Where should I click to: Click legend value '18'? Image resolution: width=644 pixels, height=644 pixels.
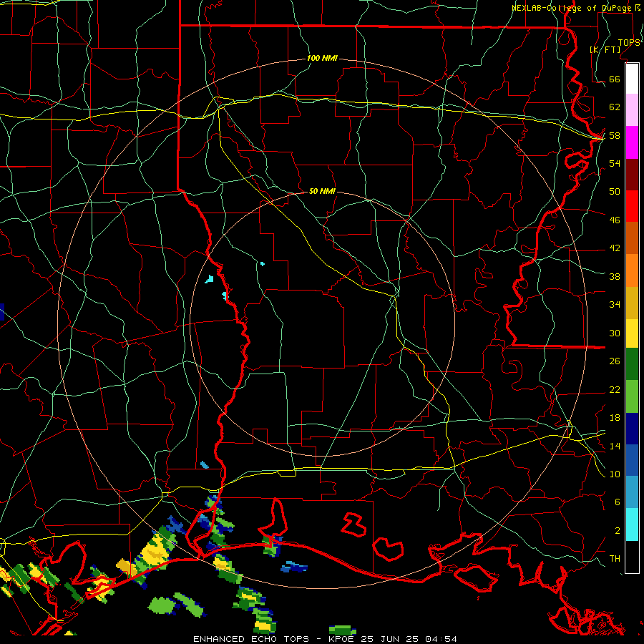click(615, 418)
